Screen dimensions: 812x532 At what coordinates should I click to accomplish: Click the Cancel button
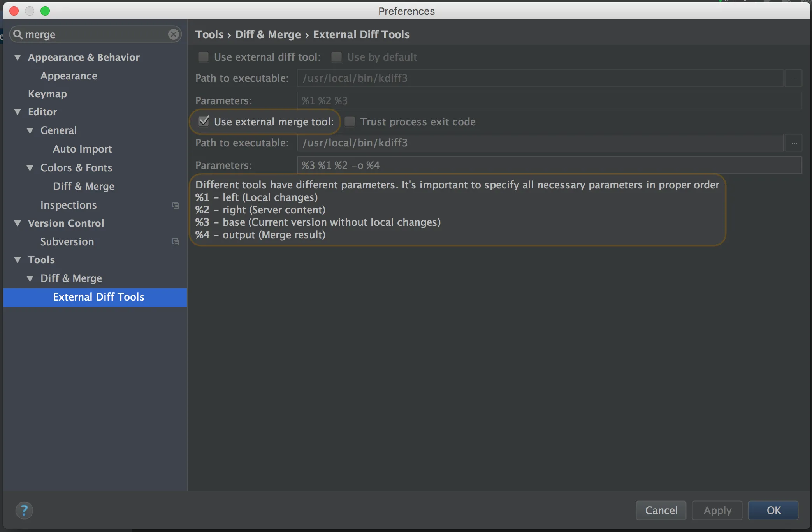pos(661,510)
